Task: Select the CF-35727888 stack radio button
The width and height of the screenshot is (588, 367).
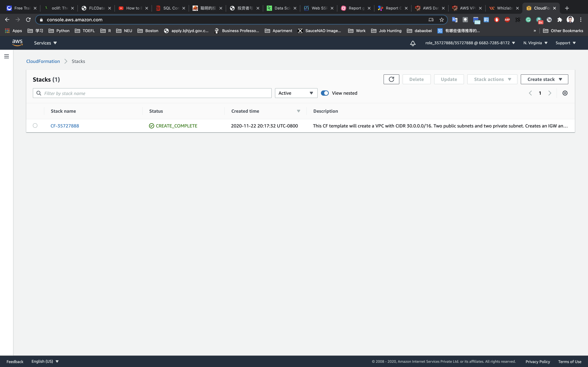Action: (x=35, y=126)
